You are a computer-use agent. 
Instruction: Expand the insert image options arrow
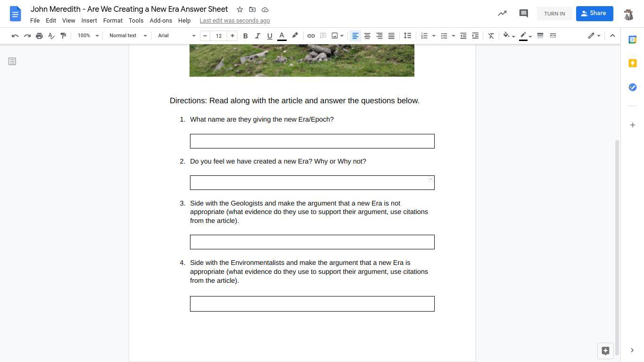click(x=342, y=36)
